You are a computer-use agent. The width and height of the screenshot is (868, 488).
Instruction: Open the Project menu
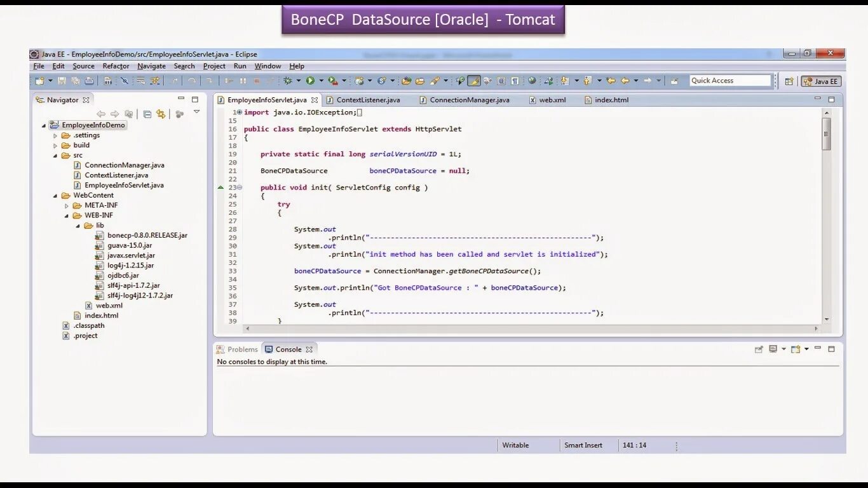(x=214, y=66)
